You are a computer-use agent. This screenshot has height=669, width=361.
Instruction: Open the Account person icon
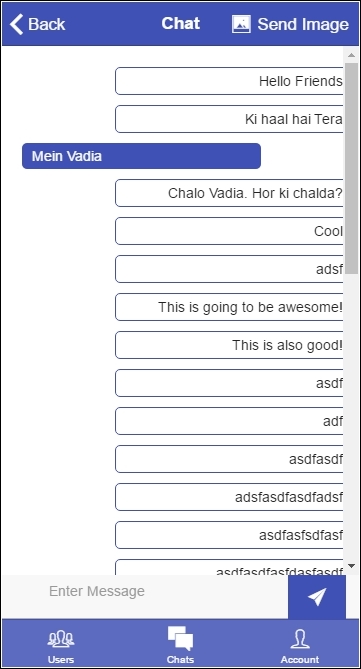click(300, 639)
